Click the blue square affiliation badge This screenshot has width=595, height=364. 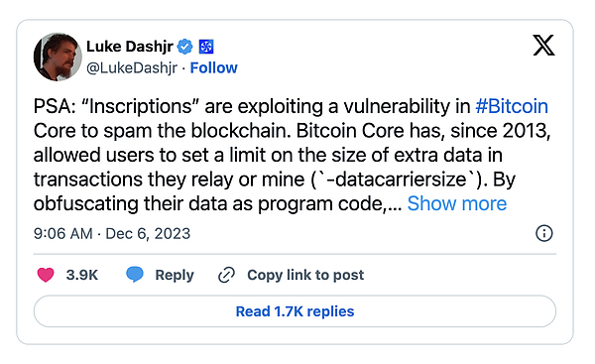206,47
